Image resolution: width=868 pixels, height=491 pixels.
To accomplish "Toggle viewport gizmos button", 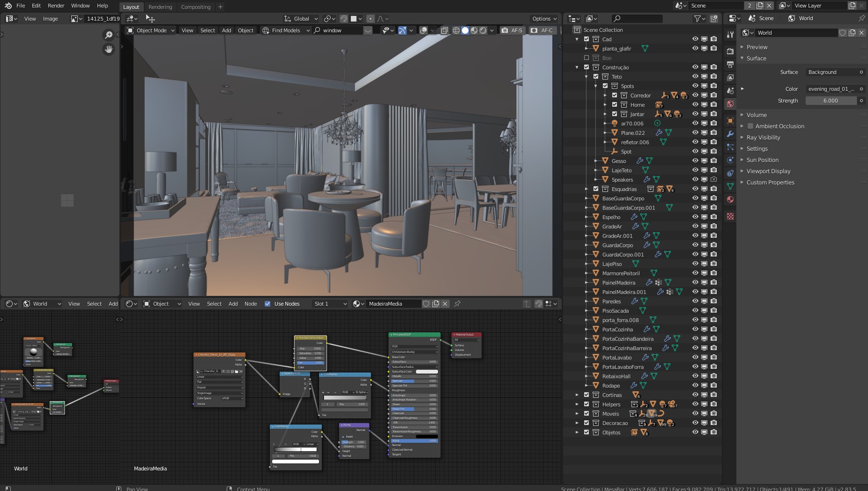I will tap(402, 30).
